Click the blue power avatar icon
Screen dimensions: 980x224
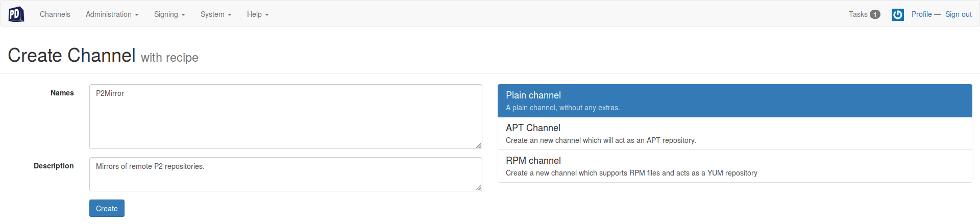[x=897, y=15]
